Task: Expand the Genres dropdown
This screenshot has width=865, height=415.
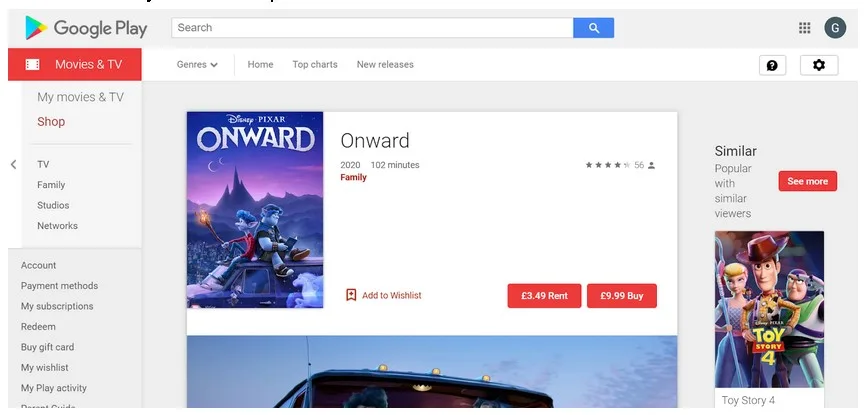Action: pyautogui.click(x=197, y=65)
